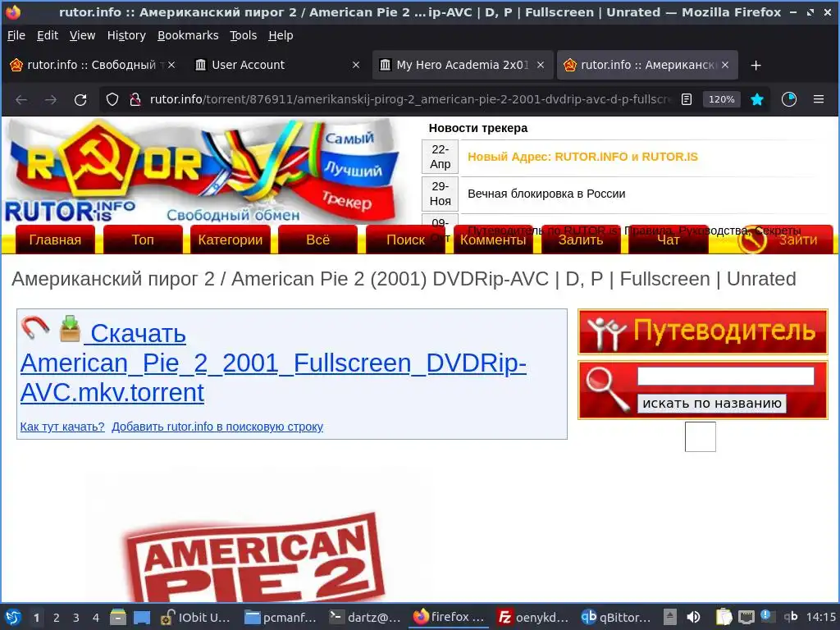Open a new tab with plus button
This screenshot has height=630, width=840.
[756, 66]
